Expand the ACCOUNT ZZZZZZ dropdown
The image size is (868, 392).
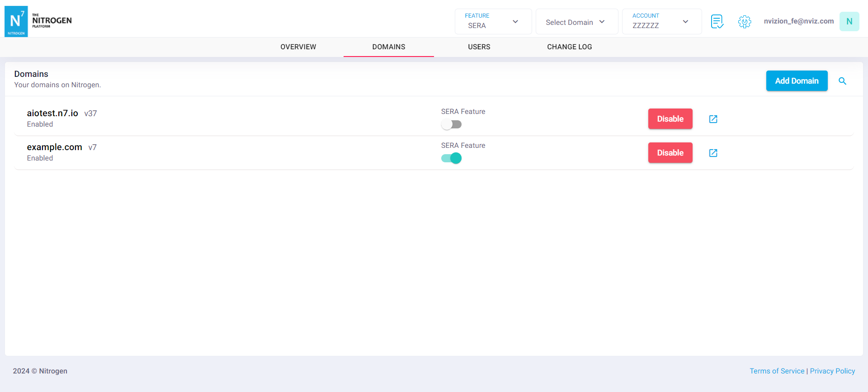coord(661,21)
